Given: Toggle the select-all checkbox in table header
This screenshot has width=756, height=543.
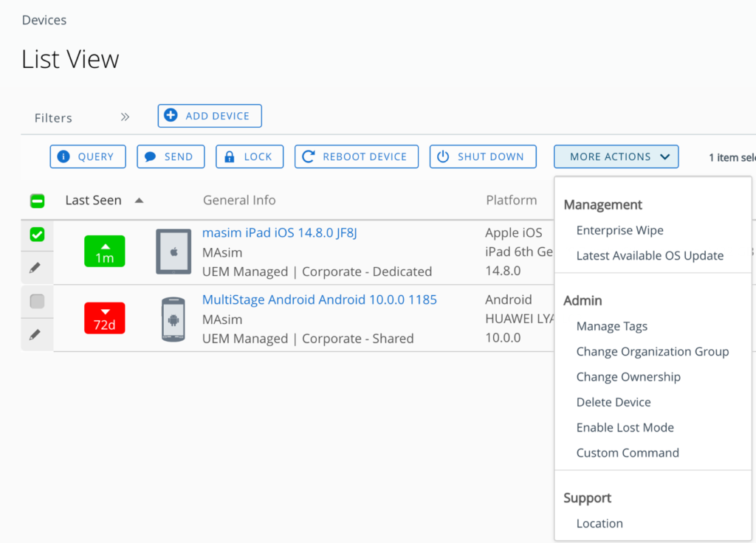Looking at the screenshot, I should (37, 201).
